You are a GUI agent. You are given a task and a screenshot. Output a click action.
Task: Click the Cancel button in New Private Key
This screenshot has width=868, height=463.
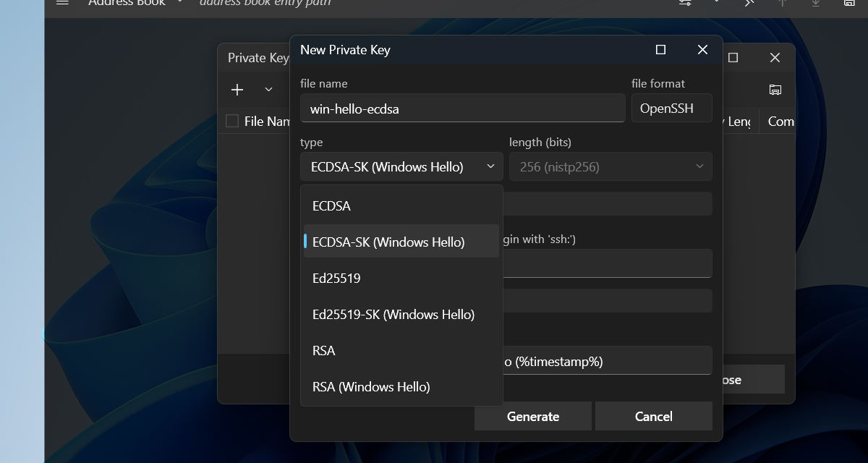(x=654, y=416)
